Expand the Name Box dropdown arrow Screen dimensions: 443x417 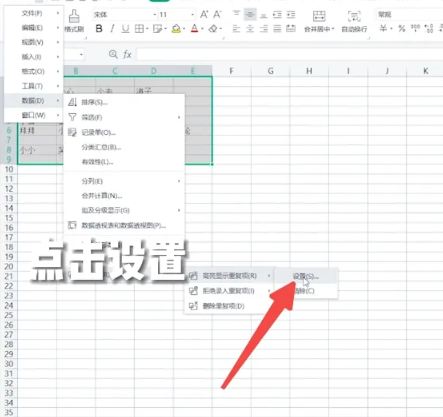[x=81, y=54]
